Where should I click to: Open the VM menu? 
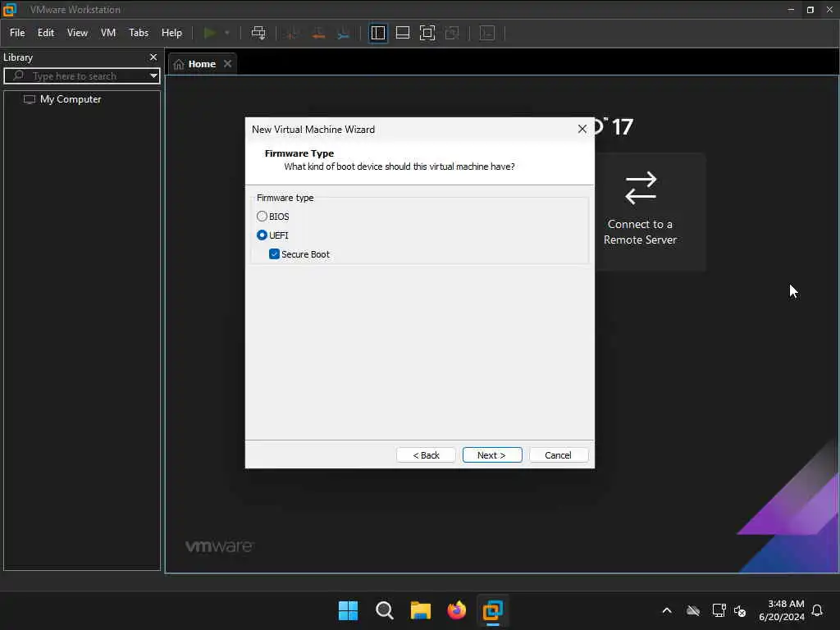tap(108, 33)
